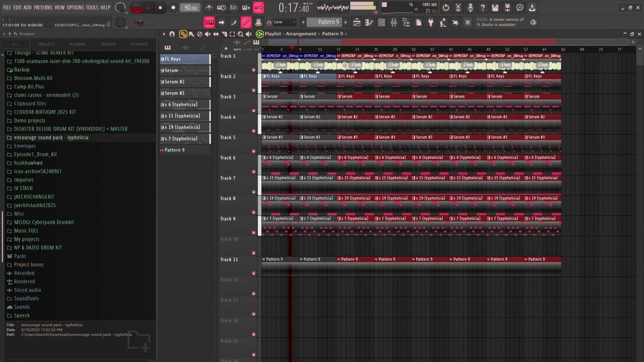This screenshot has height=362, width=644.
Task: Select Serum #2 in the picker
Action: [x=185, y=81]
